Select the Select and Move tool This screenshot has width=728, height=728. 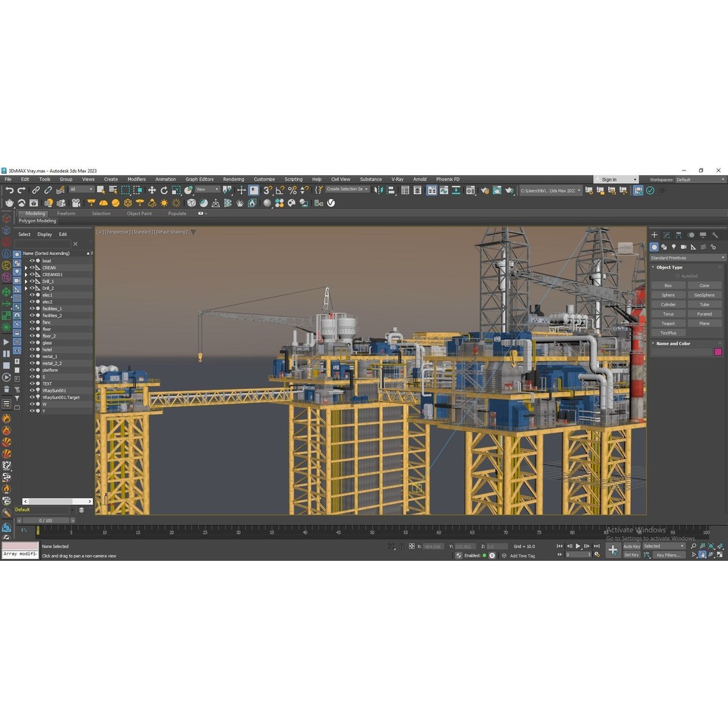click(x=153, y=190)
